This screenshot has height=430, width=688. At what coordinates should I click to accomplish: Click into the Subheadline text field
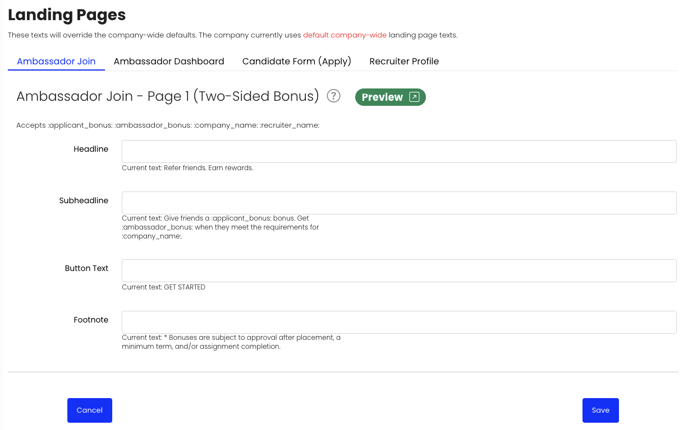(399, 203)
